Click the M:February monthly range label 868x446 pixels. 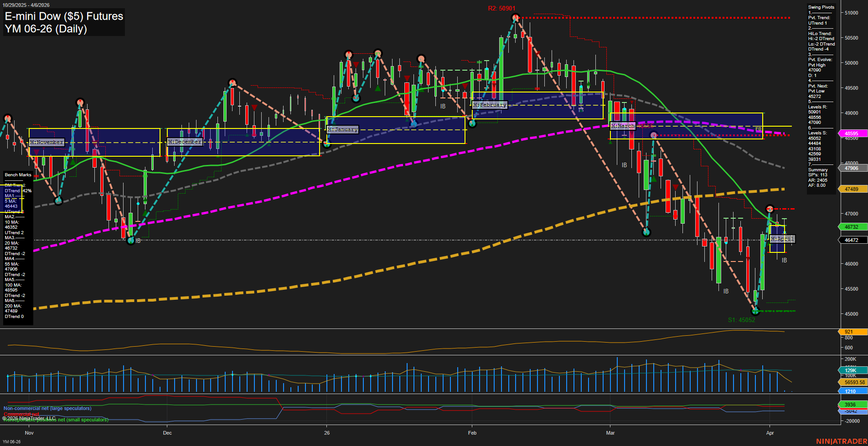click(490, 105)
